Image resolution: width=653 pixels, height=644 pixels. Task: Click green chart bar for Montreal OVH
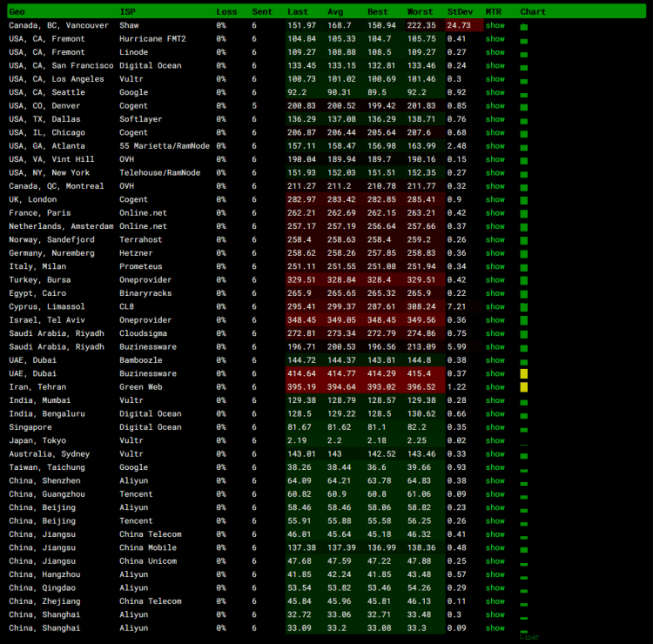(524, 187)
